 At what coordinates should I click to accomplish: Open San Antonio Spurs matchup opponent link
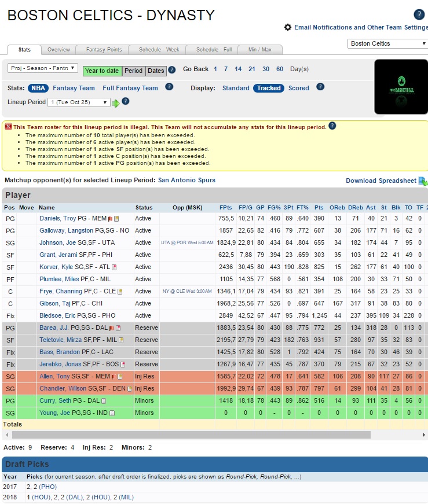(x=186, y=180)
